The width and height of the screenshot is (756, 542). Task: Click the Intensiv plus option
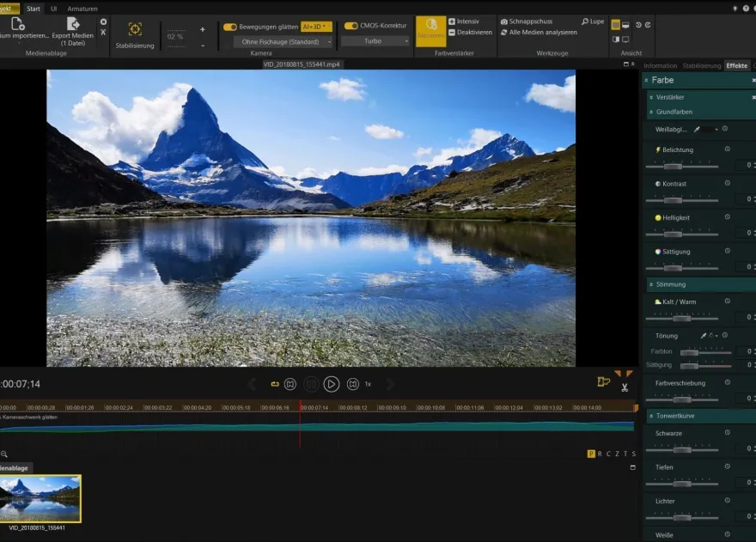tap(464, 21)
